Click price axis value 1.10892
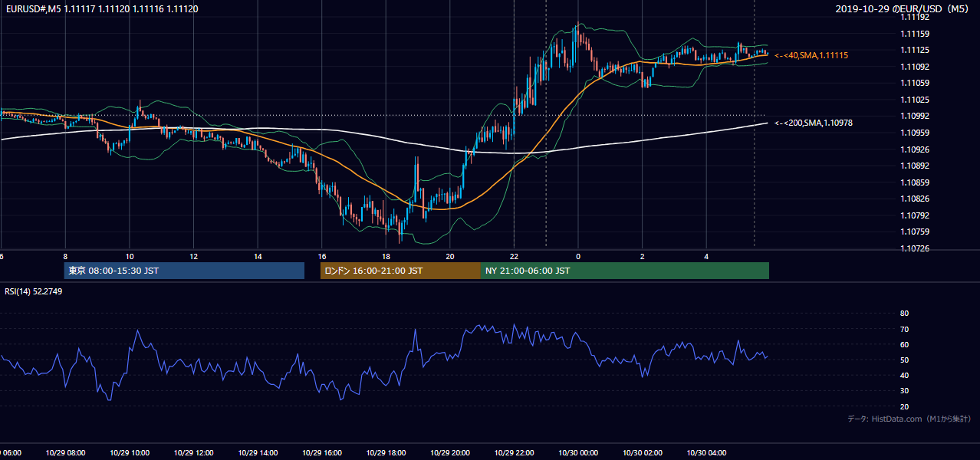This screenshot has height=460, width=980. [915, 166]
